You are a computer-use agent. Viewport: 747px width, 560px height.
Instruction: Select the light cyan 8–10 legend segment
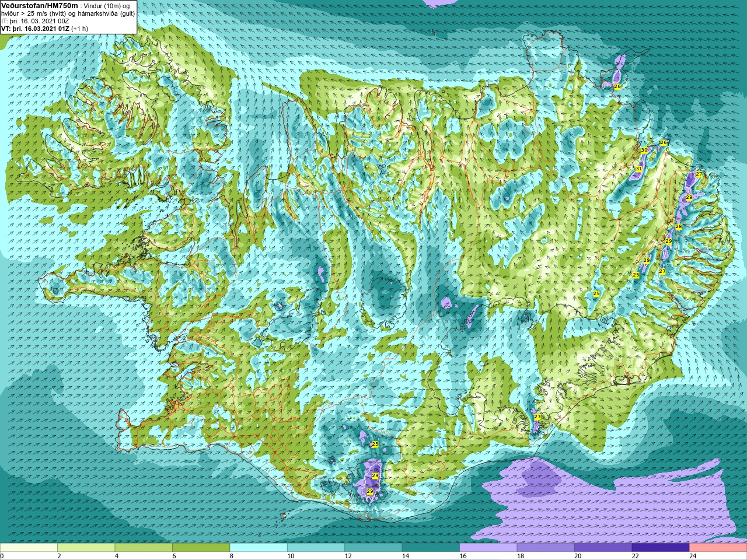(x=259, y=548)
